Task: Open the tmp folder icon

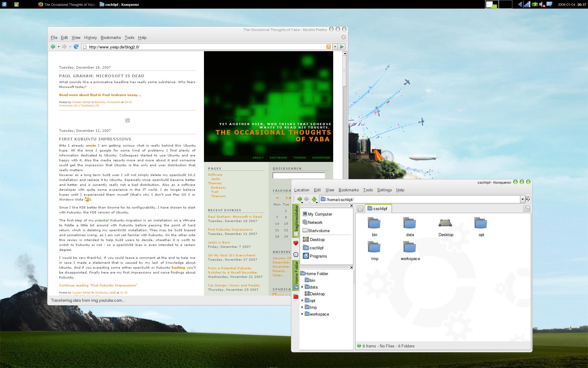Action: coord(374,247)
